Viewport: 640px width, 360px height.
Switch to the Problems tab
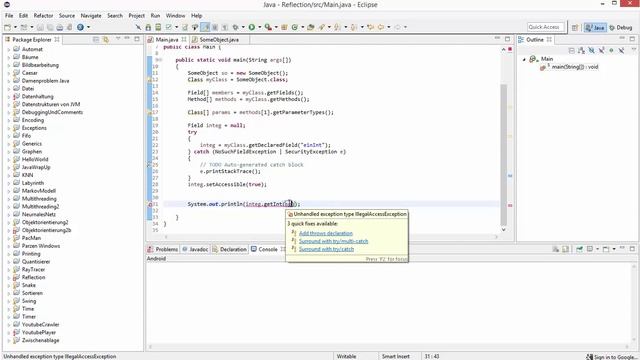163,249
